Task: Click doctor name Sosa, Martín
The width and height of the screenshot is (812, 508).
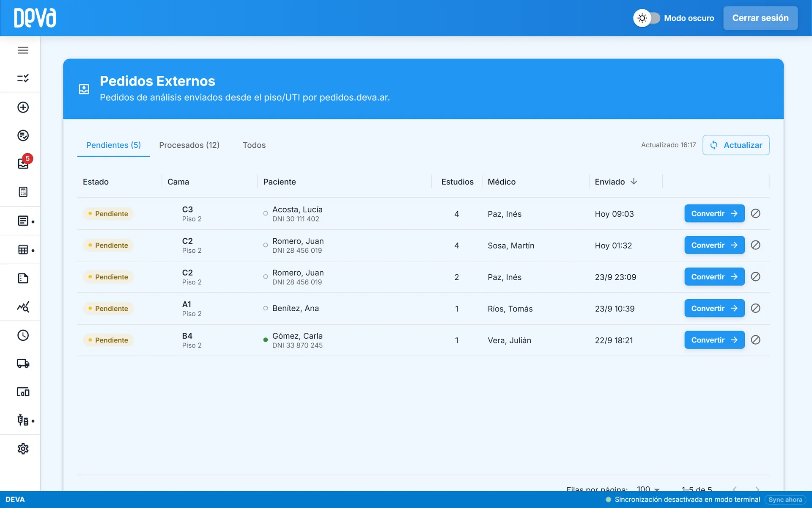Action: tap(511, 246)
